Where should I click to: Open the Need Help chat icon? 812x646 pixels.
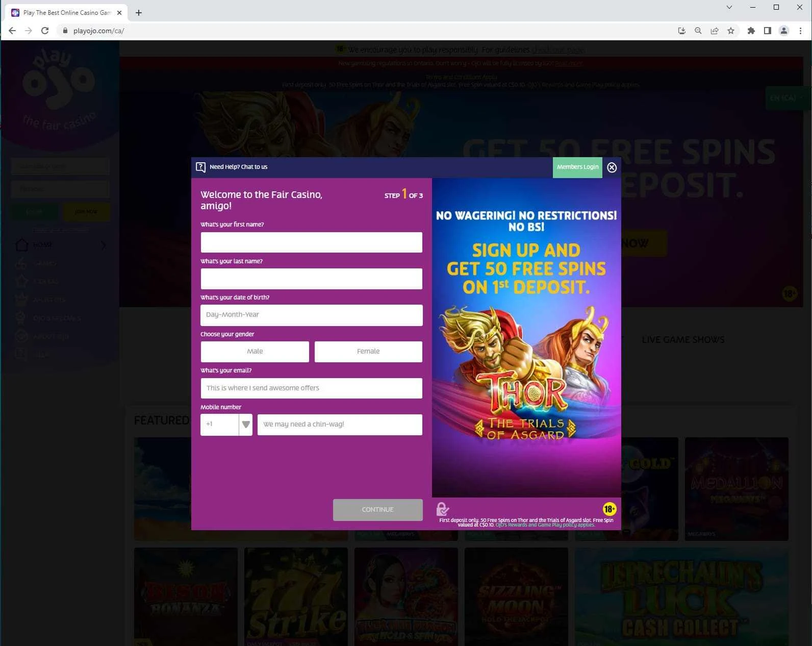(x=200, y=167)
